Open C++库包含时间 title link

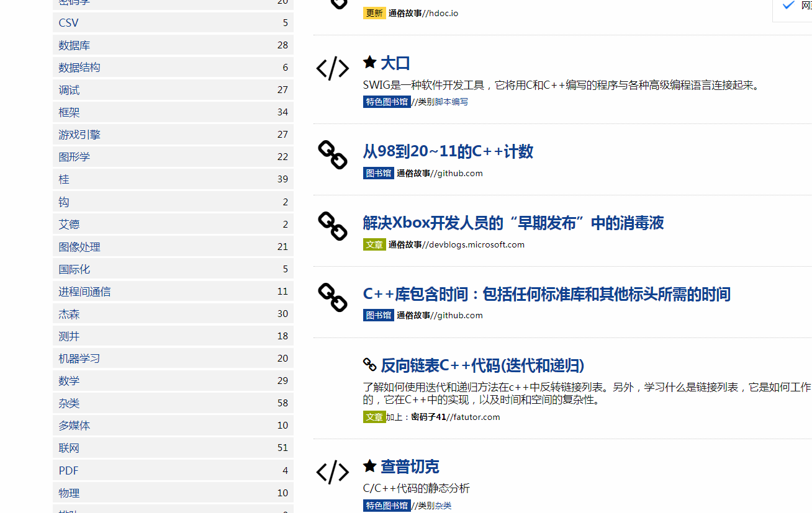(x=546, y=294)
